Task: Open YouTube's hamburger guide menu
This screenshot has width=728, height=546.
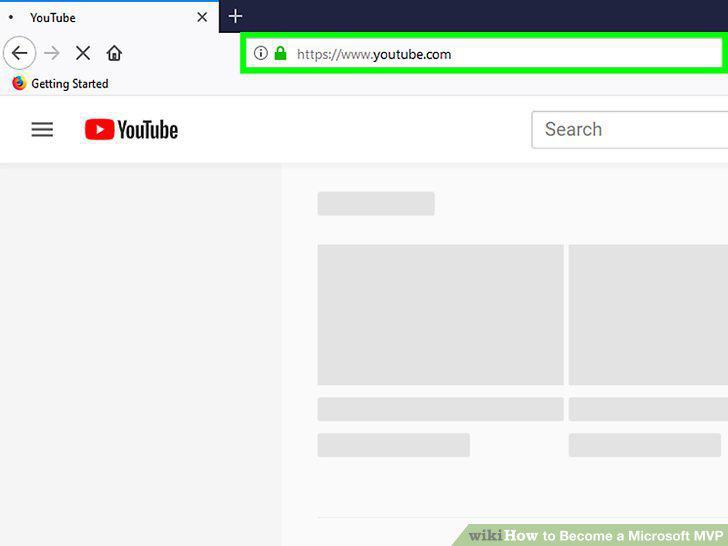Action: [42, 129]
